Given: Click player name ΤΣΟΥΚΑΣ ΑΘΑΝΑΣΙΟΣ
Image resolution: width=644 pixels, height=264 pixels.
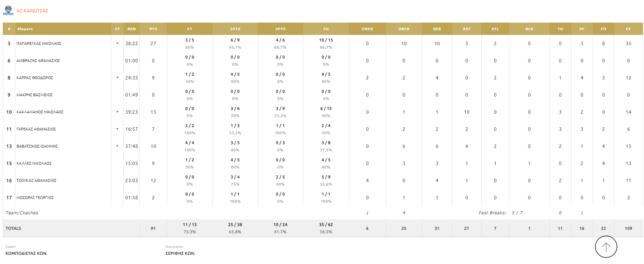Looking at the screenshot, I should (36, 180).
